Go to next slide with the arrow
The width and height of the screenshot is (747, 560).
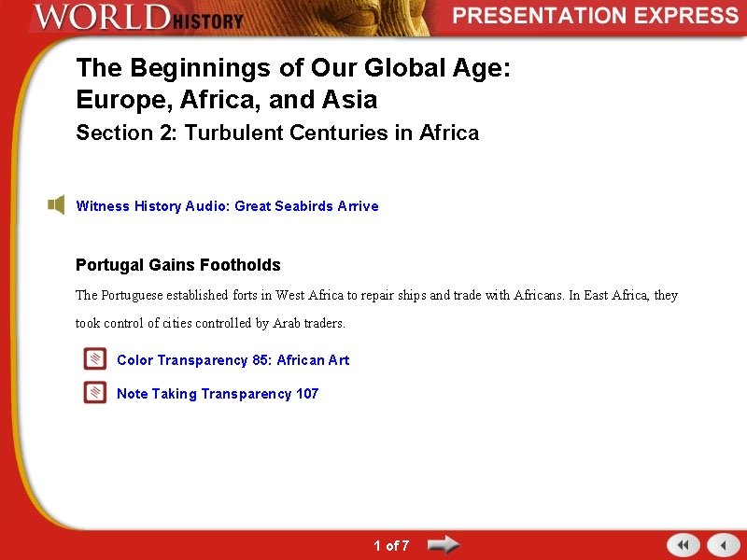click(444, 544)
